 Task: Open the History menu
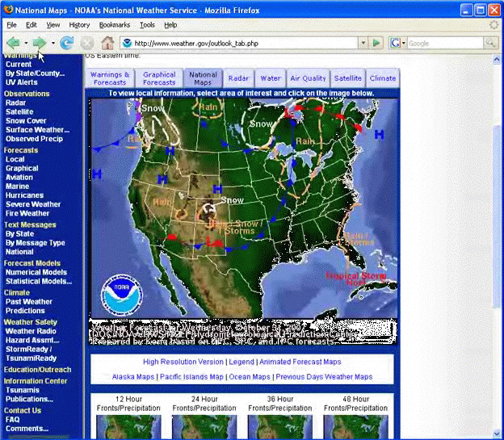coord(79,25)
